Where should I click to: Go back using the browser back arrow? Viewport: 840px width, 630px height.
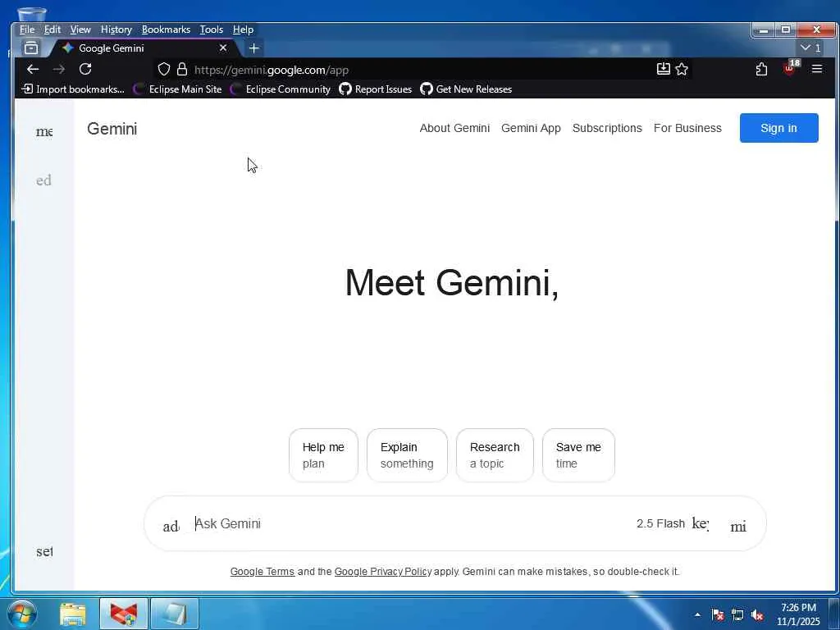pos(33,69)
